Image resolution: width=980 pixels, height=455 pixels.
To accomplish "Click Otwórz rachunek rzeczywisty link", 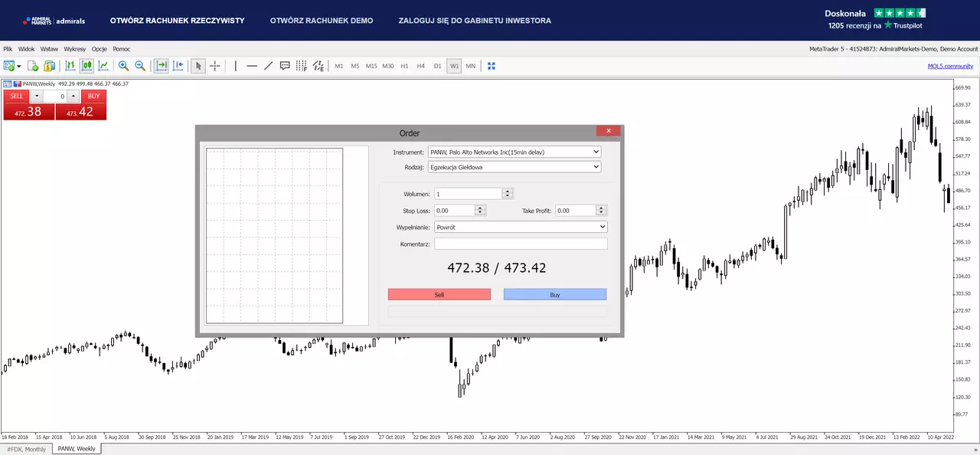I will [x=178, y=21].
